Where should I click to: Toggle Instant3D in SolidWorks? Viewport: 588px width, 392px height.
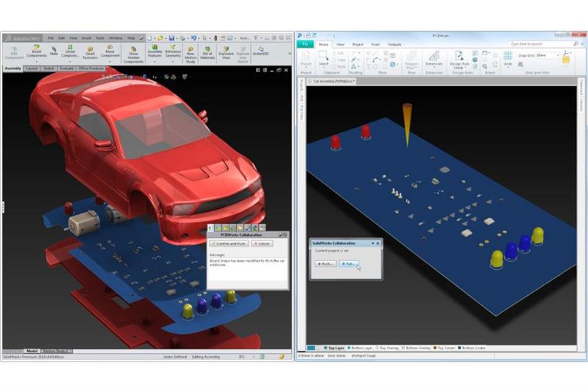point(261,50)
